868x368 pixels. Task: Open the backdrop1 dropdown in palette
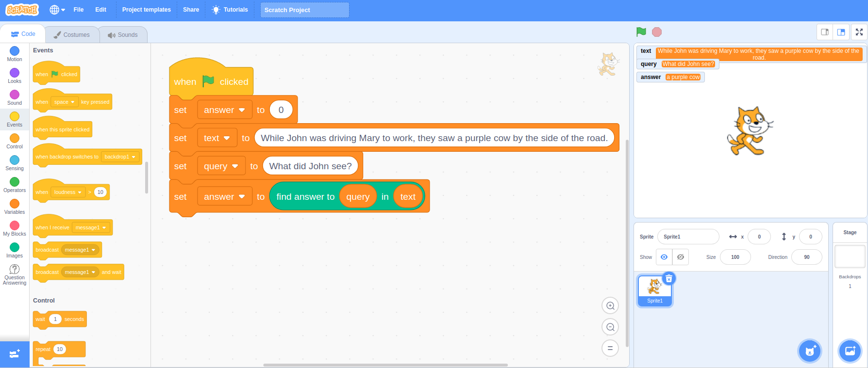[120, 157]
